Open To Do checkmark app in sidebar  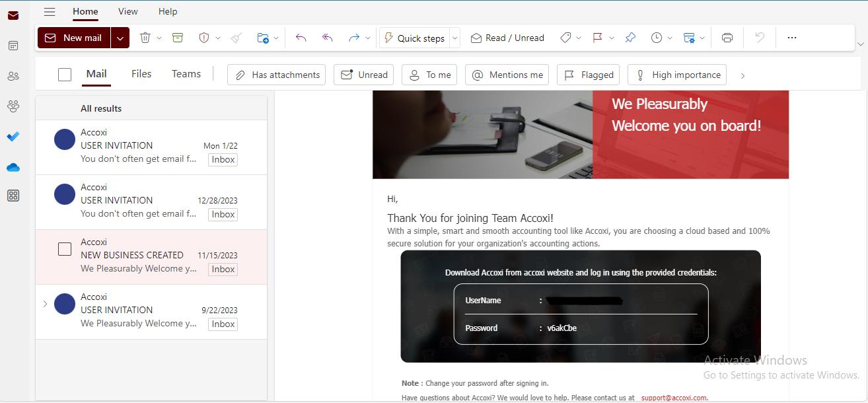[13, 137]
